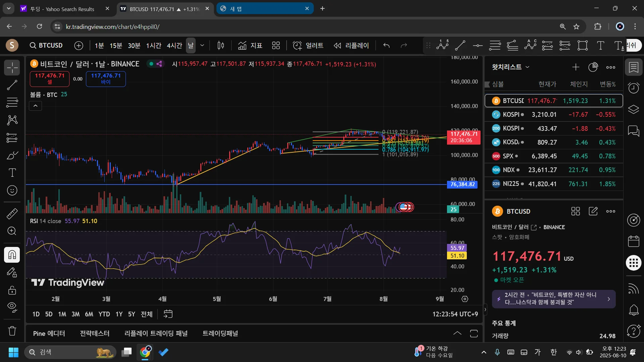Select the trend line drawing tool
This screenshot has height=362, width=644.
tap(12, 85)
